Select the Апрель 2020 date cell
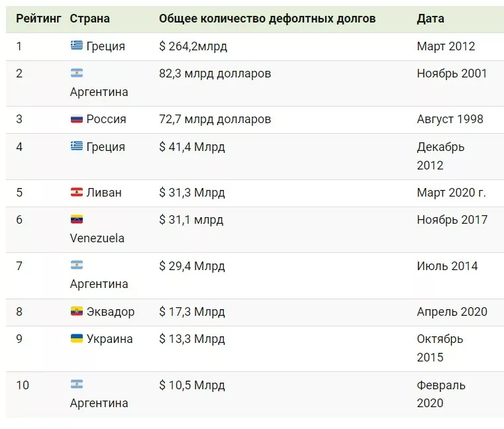Image resolution: width=504 pixels, height=429 pixels. 452,312
